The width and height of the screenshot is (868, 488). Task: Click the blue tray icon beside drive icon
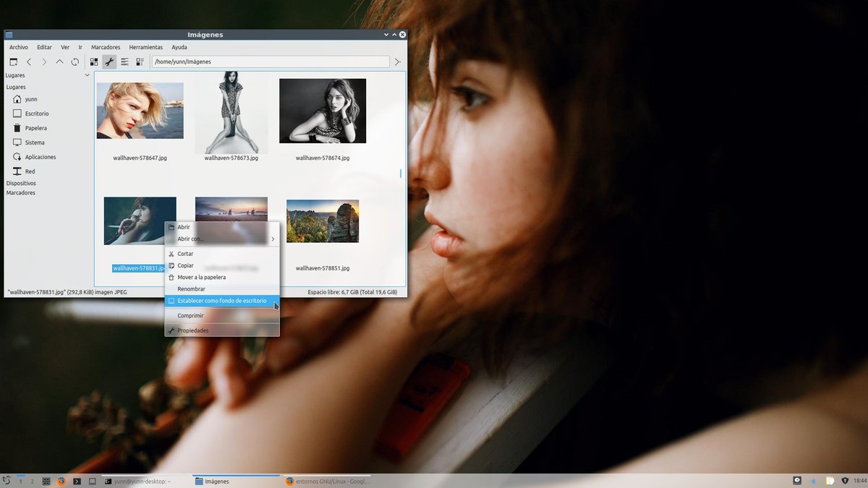pos(812,481)
